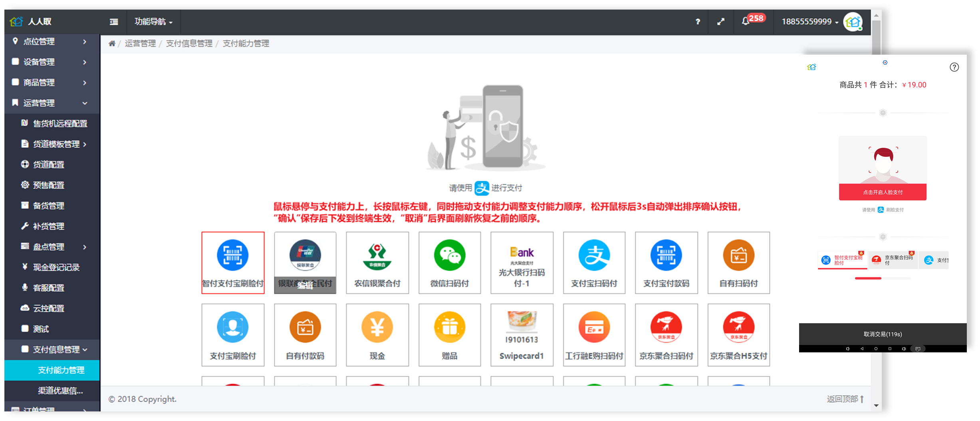
Task: Click 支付信息管理 breadcrumb link
Action: (x=189, y=43)
